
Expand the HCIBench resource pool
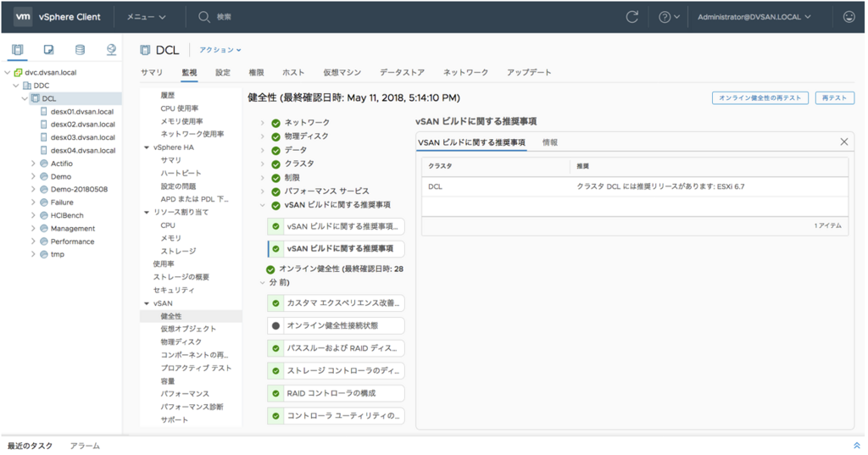(33, 215)
